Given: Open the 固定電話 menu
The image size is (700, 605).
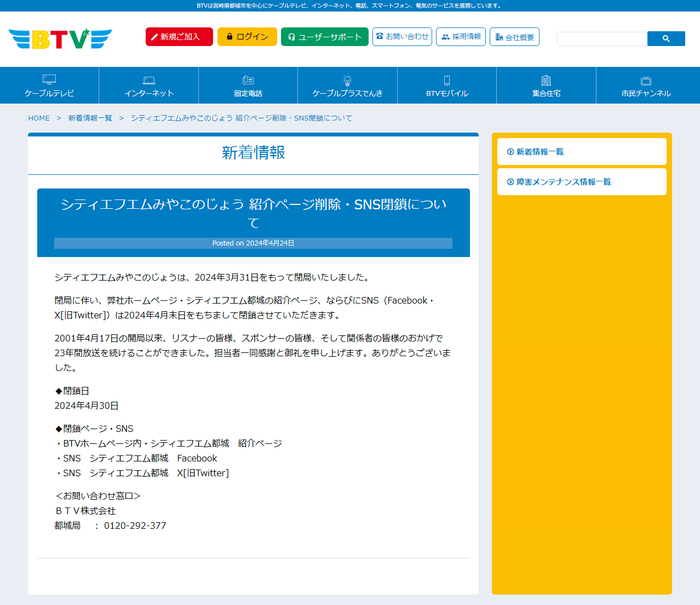Looking at the screenshot, I should coord(248,85).
